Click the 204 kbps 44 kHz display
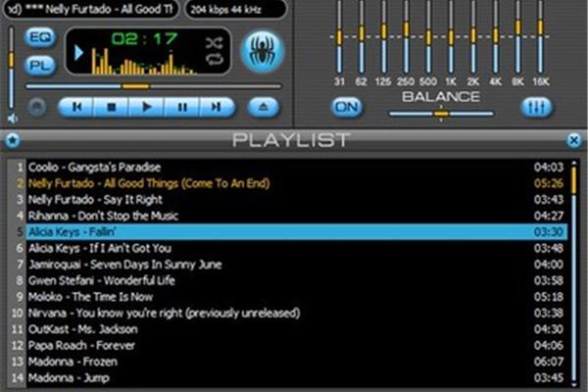 235,9
